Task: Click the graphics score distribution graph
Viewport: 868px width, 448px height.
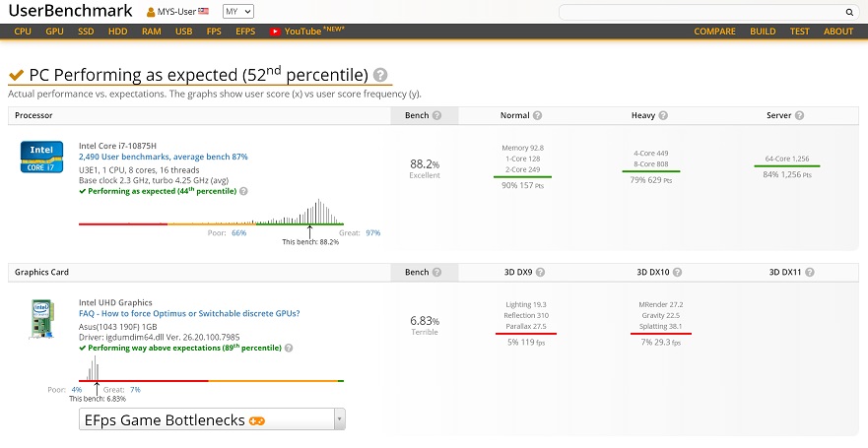Action: pyautogui.click(x=212, y=368)
